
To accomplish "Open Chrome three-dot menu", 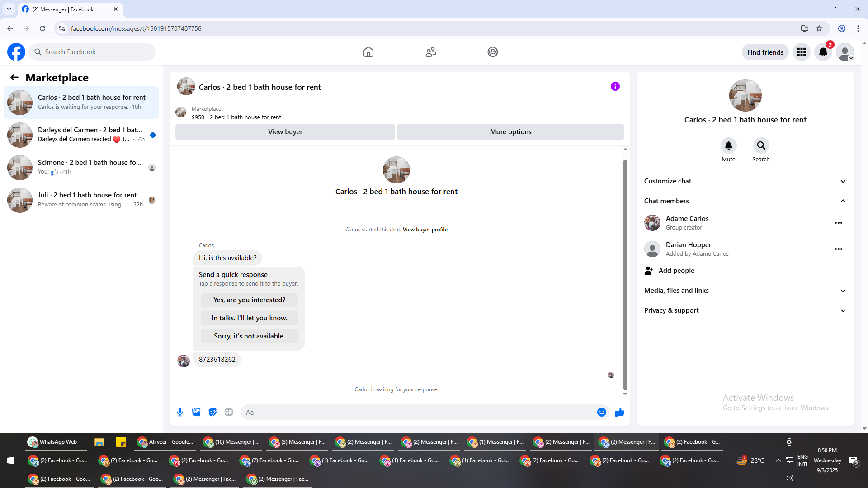I will coord(858,28).
